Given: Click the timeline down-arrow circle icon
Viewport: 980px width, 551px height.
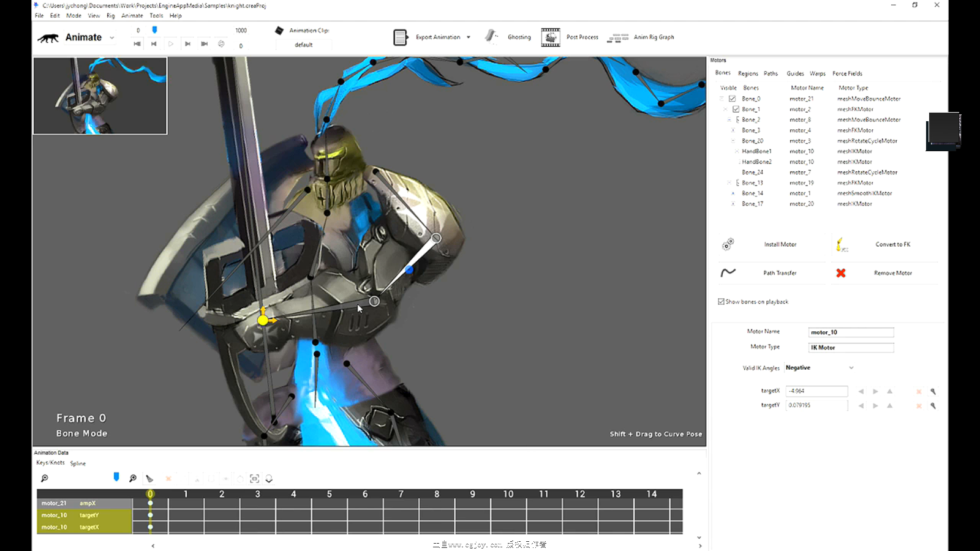Looking at the screenshot, I should [x=269, y=478].
